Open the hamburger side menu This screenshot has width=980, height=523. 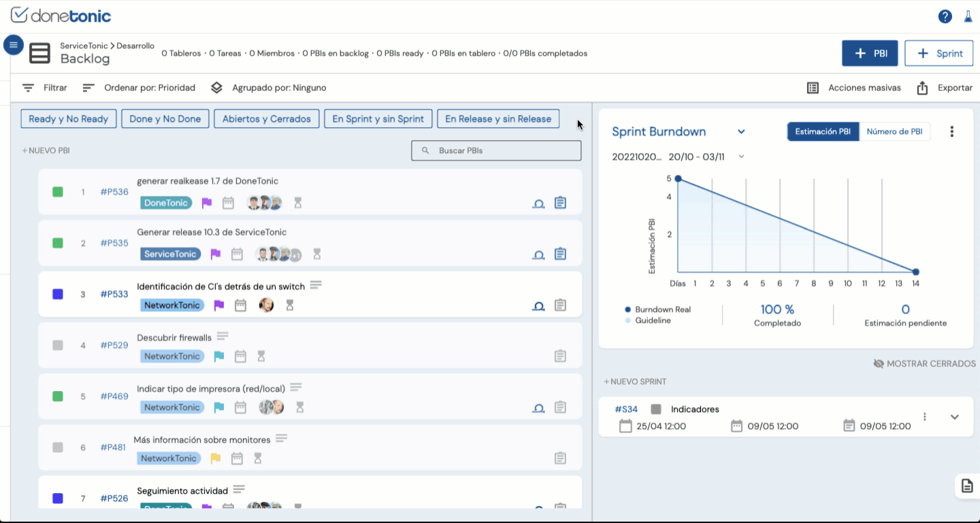pos(14,45)
